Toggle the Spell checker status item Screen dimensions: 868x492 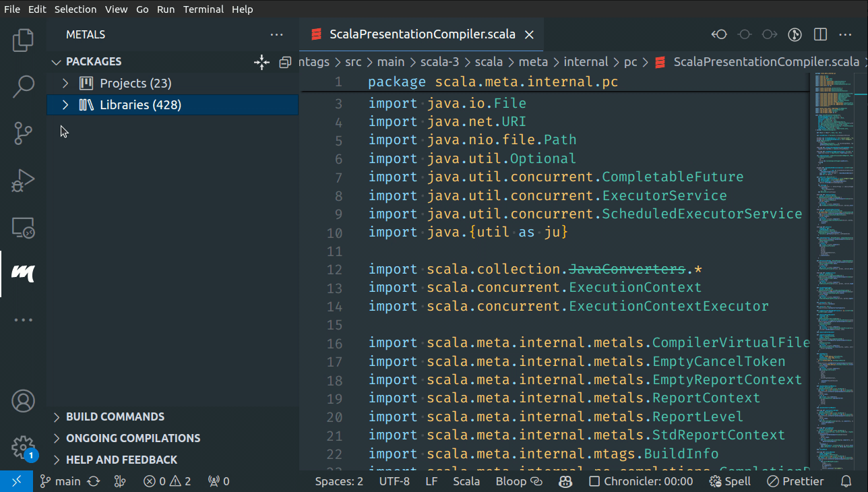click(730, 481)
